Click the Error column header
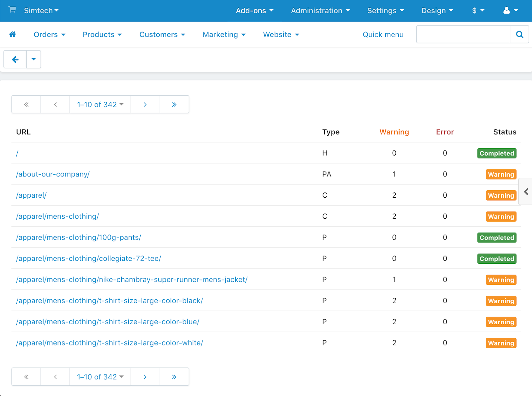The width and height of the screenshot is (532, 396). coord(445,132)
